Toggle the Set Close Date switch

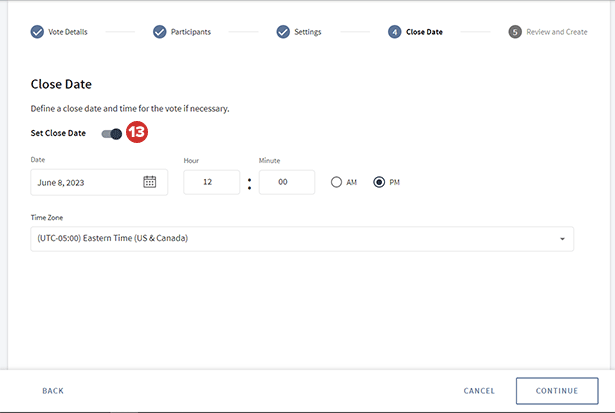coord(112,133)
